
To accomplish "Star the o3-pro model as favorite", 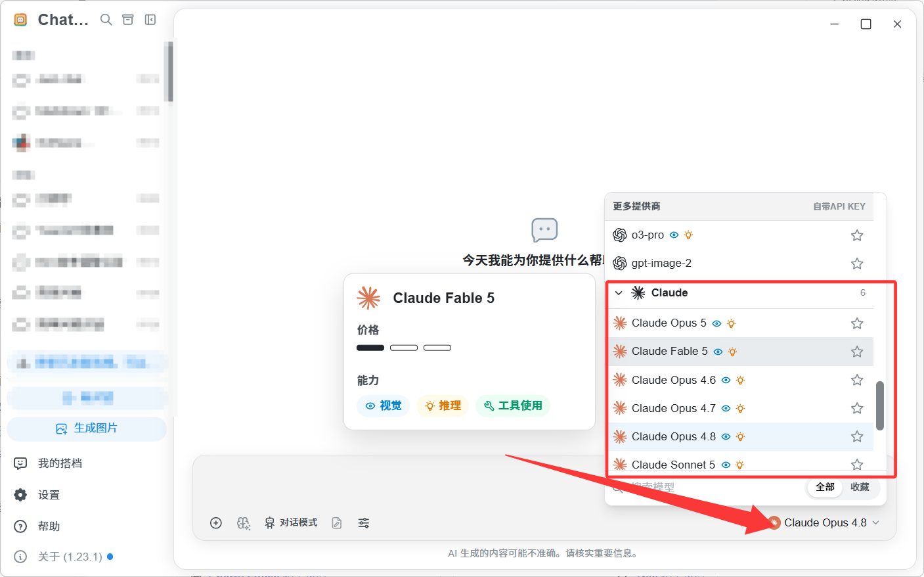I will 857,235.
